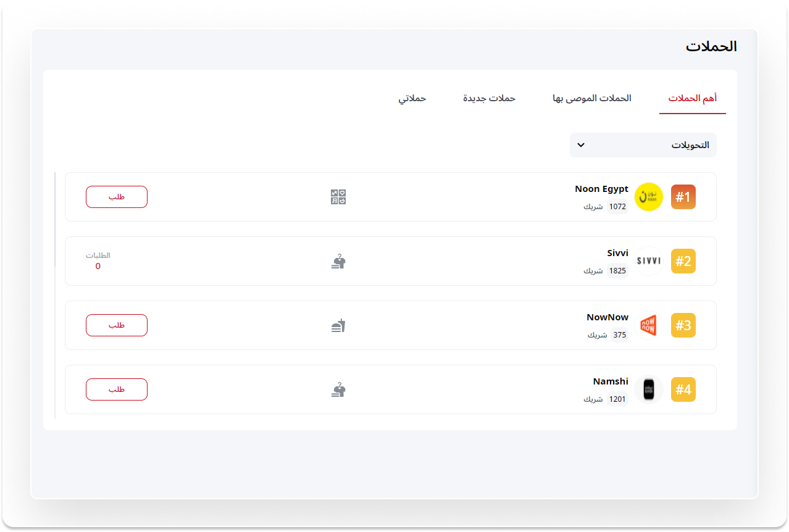Switch to the الحملات الموصى بها tab
The width and height of the screenshot is (789, 532).
click(592, 98)
